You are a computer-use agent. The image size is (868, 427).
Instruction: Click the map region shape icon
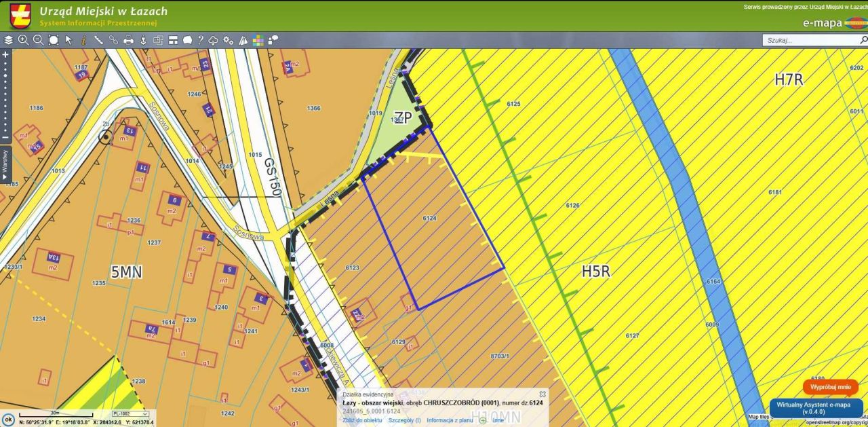tap(187, 40)
